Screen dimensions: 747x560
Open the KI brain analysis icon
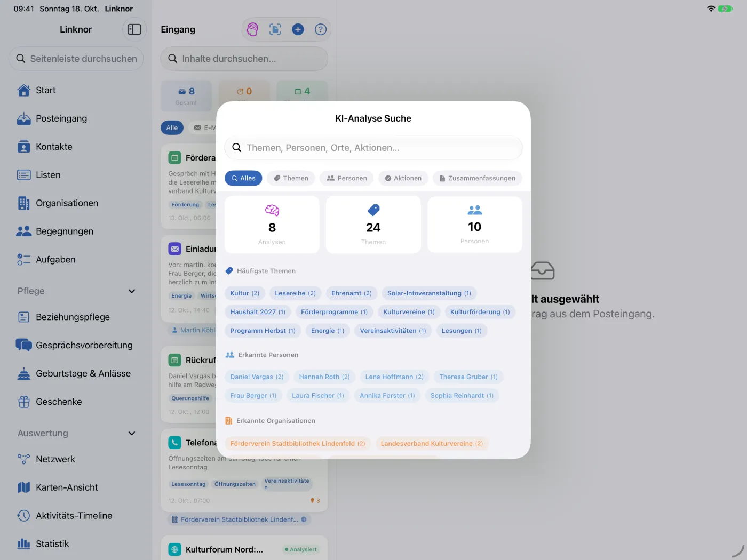[x=252, y=29]
